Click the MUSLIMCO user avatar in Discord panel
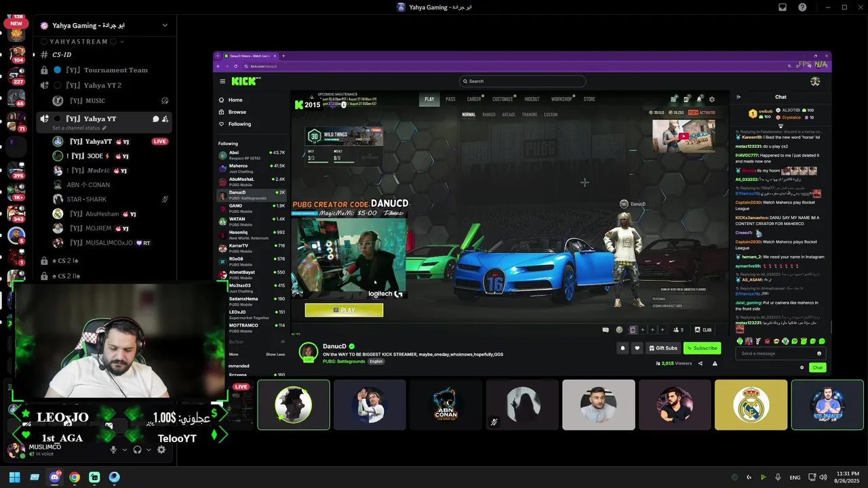The height and width of the screenshot is (488, 868). 15,449
